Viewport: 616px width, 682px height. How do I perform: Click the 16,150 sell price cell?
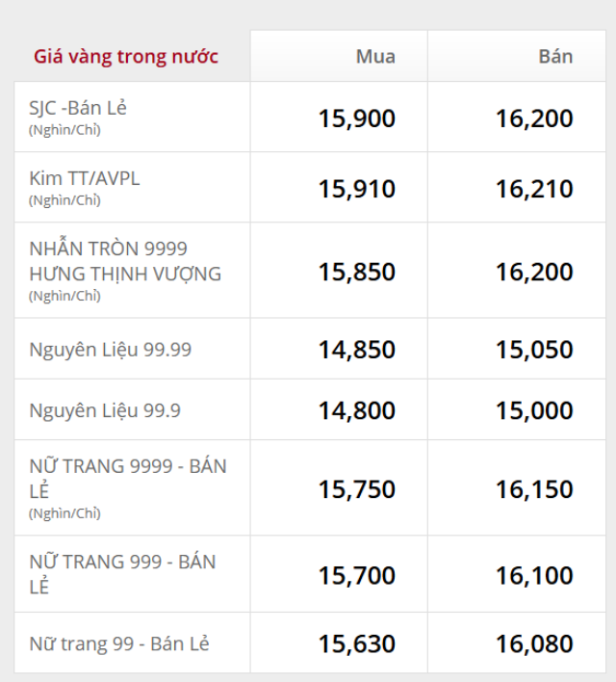[x=534, y=489]
